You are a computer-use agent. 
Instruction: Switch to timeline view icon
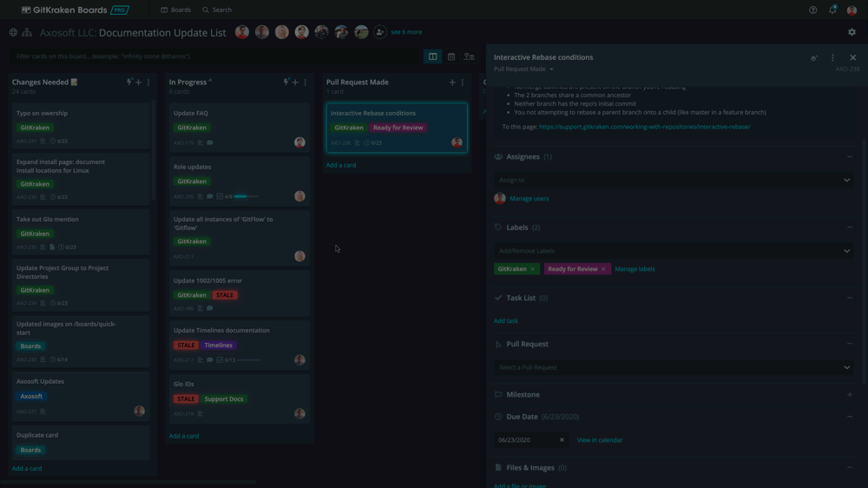470,56
